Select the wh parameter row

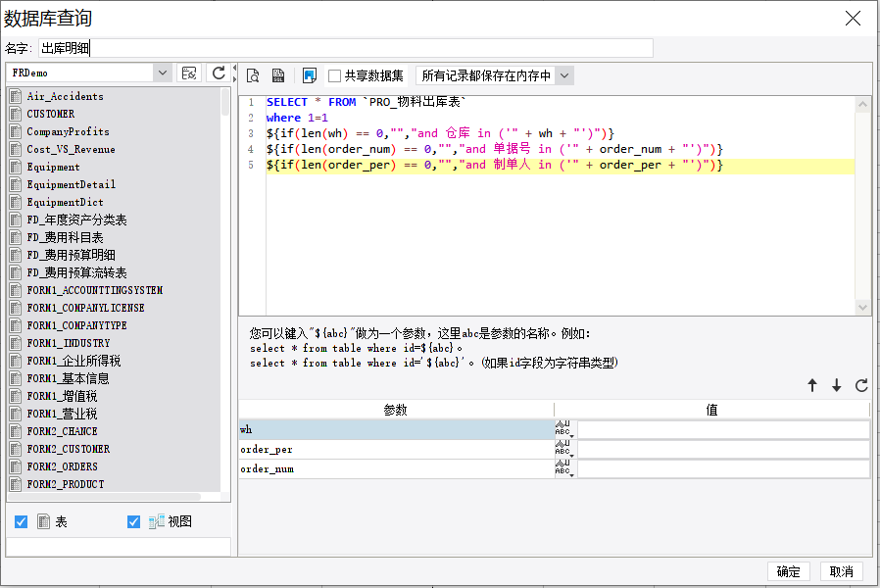(397, 430)
